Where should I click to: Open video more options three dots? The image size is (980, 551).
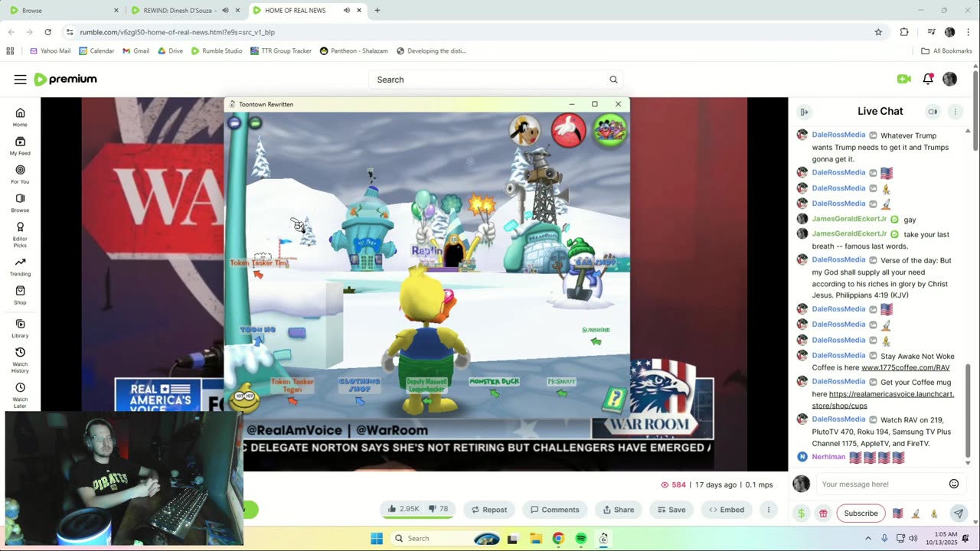pyautogui.click(x=768, y=510)
